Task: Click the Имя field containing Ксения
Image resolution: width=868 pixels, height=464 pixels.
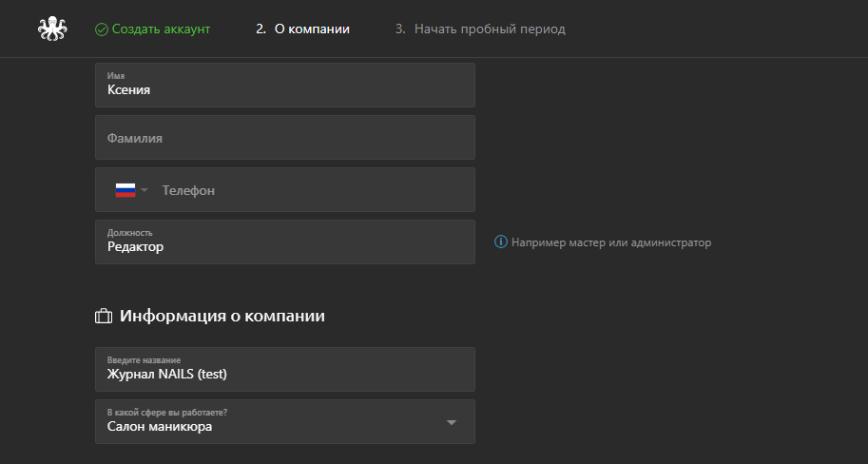Action: coord(285,85)
